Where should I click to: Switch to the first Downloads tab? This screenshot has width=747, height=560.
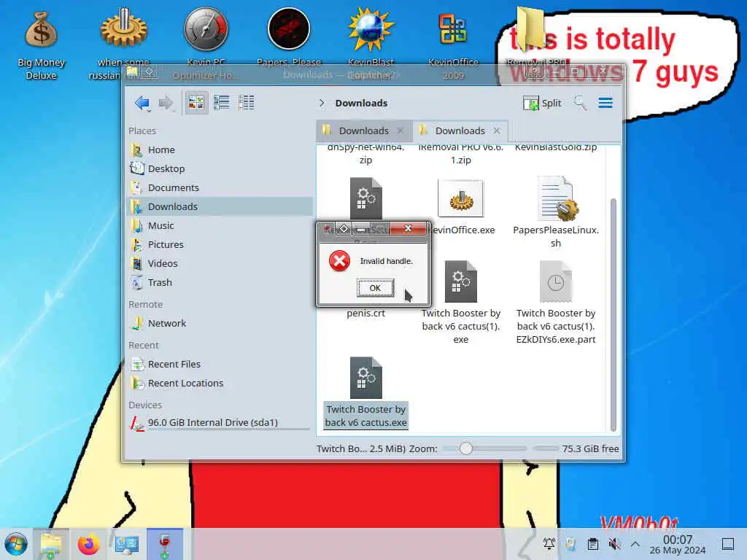(x=364, y=131)
